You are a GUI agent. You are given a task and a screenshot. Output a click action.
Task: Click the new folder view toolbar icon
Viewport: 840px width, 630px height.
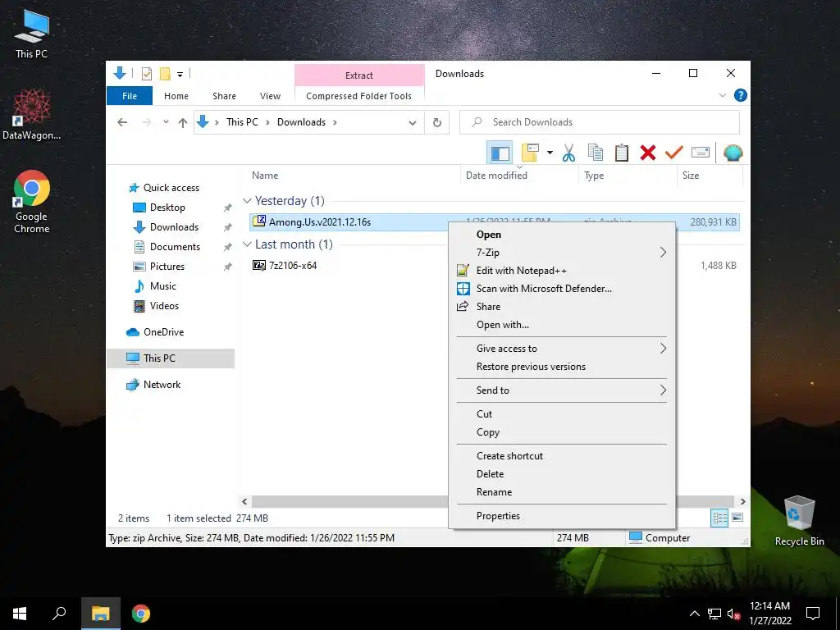[530, 153]
